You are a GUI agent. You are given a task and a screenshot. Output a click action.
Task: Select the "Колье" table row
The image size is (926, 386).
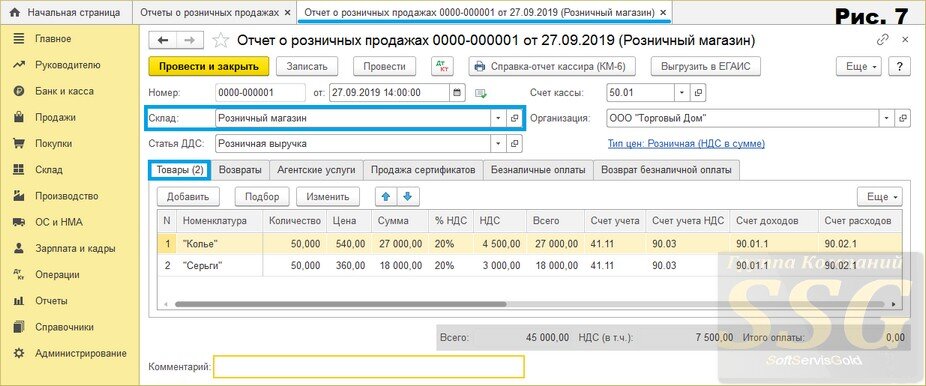(529, 244)
